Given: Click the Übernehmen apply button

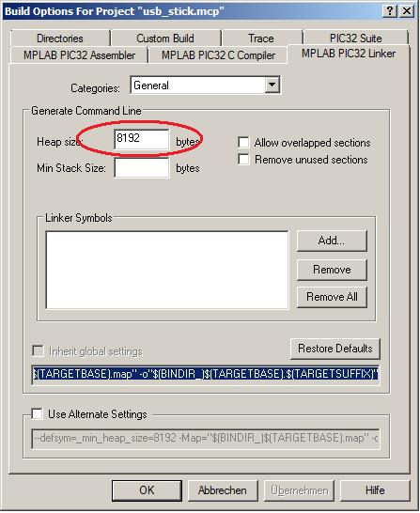Looking at the screenshot, I should pyautogui.click(x=299, y=490).
